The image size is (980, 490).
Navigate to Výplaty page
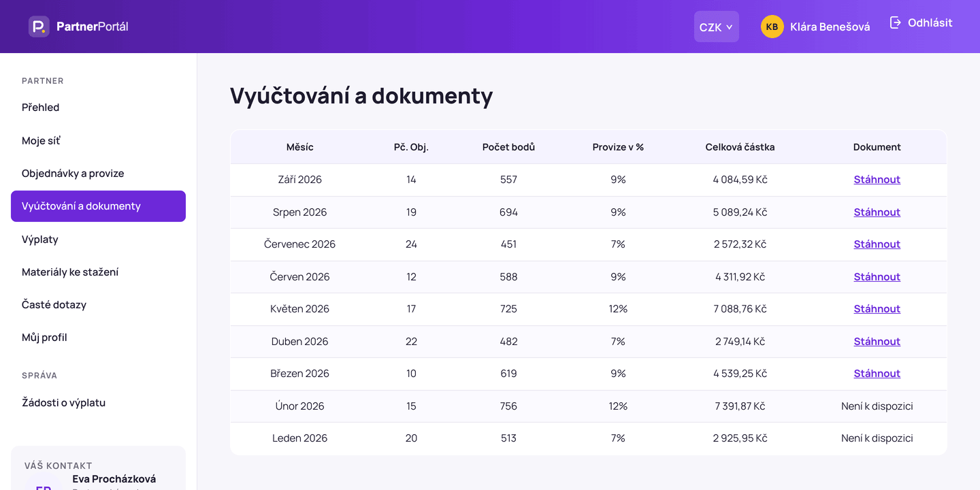click(98, 240)
